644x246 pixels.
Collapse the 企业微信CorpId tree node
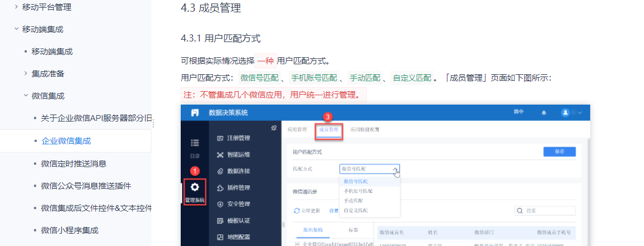coord(297,244)
